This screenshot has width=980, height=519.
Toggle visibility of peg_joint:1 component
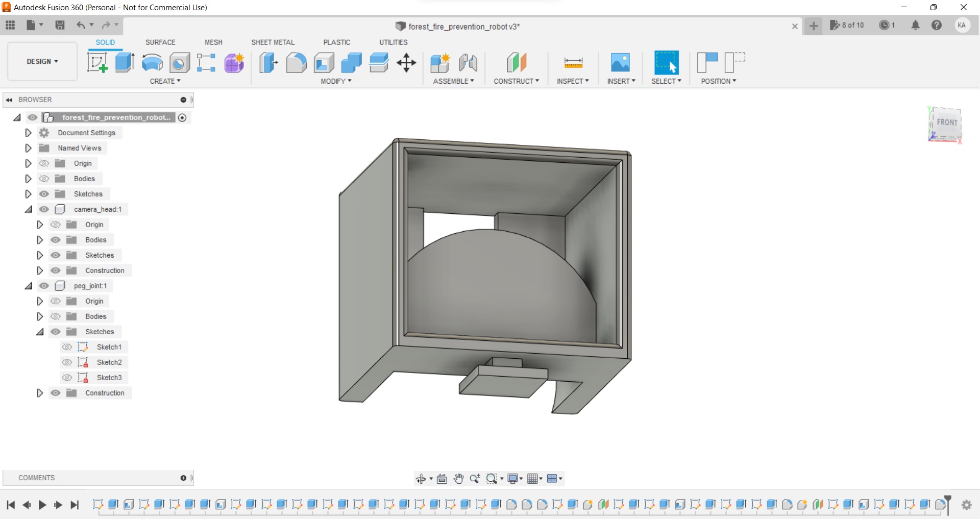44,286
